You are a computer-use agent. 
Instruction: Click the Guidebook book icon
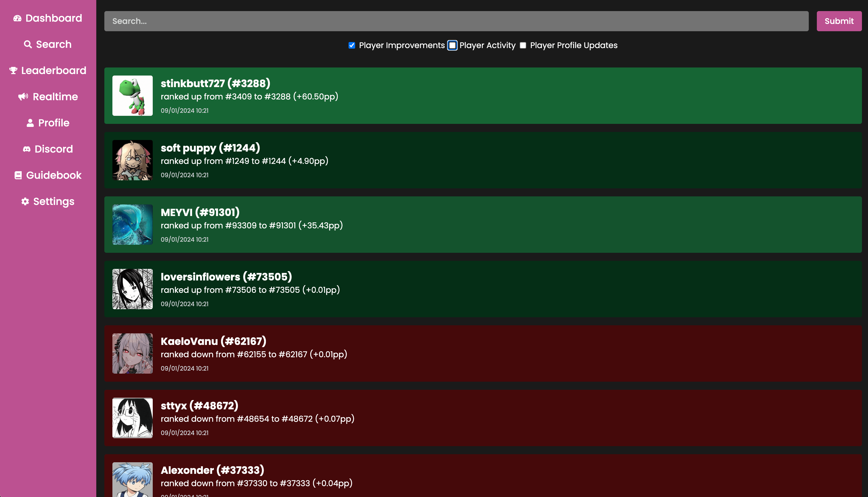(18, 175)
